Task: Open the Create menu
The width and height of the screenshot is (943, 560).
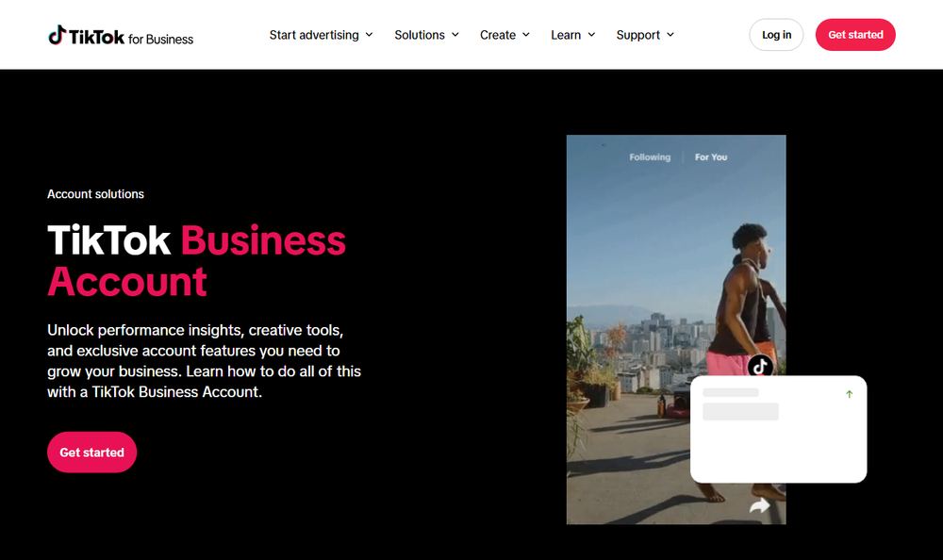Action: point(505,35)
